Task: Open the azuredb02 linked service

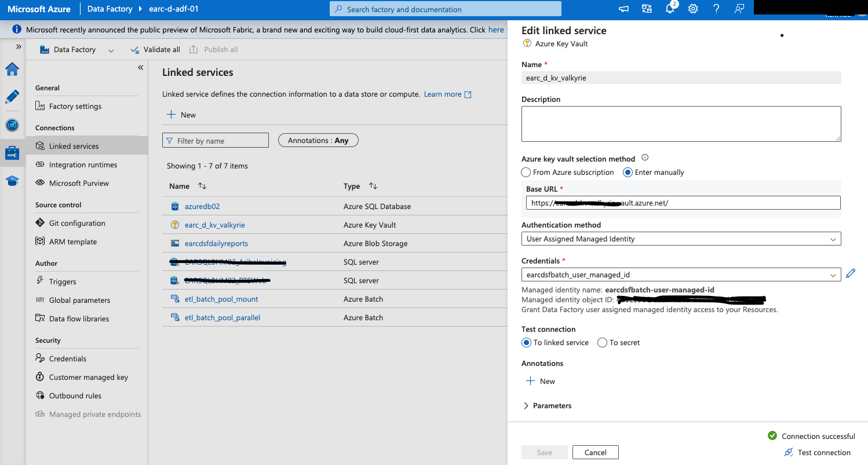Action: coord(202,206)
